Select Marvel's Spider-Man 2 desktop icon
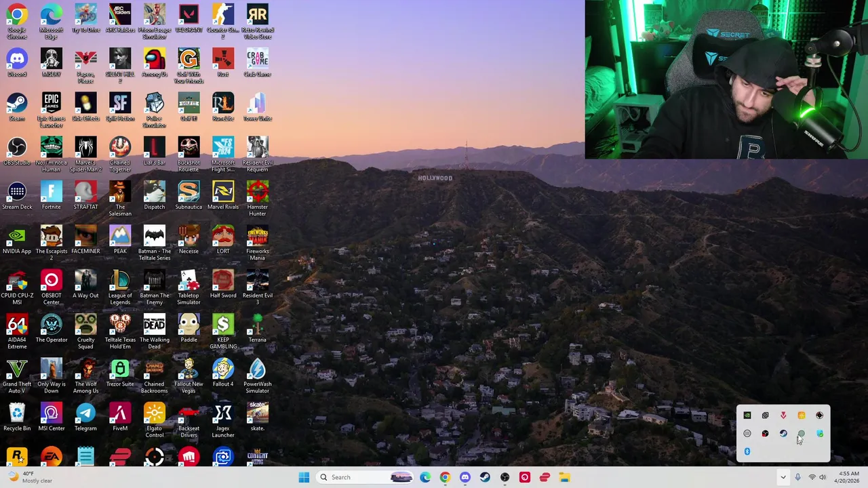 [85, 154]
